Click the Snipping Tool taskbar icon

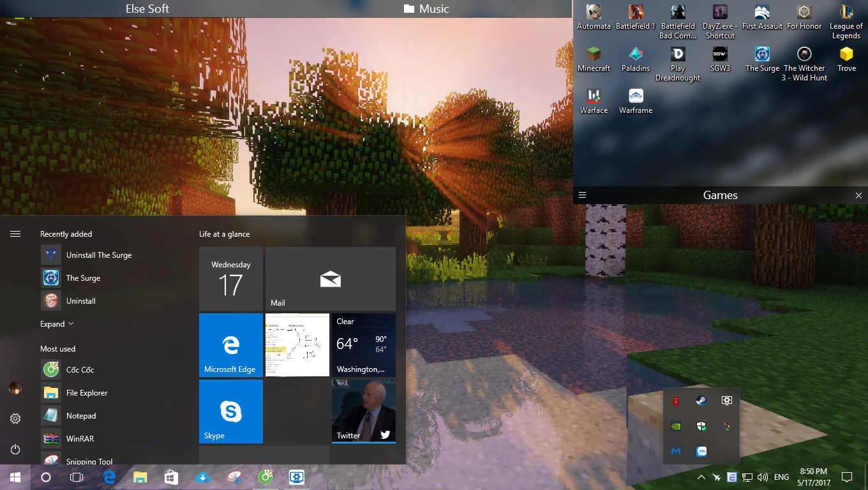click(x=234, y=477)
